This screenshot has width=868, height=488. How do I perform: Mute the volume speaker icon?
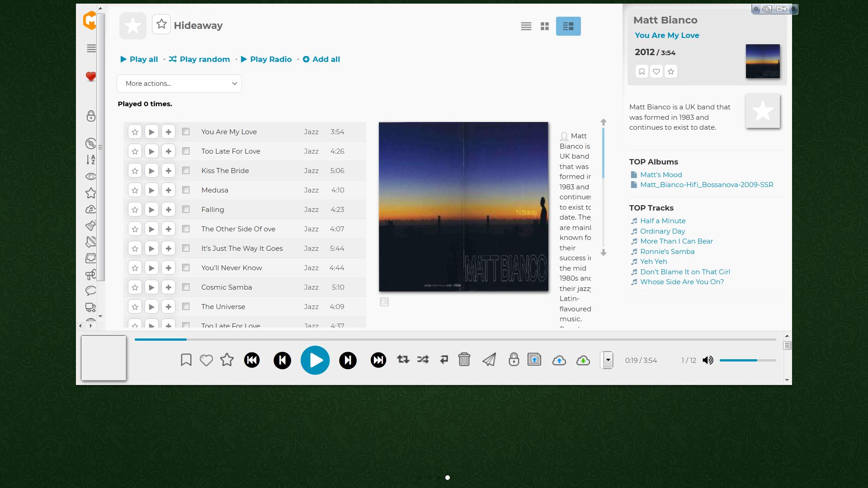tap(708, 360)
